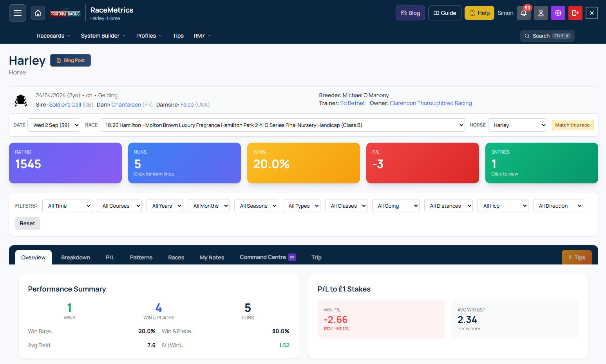The image size is (606, 364).
Task: Click the Avg Field value 7.6
Action: point(152,345)
